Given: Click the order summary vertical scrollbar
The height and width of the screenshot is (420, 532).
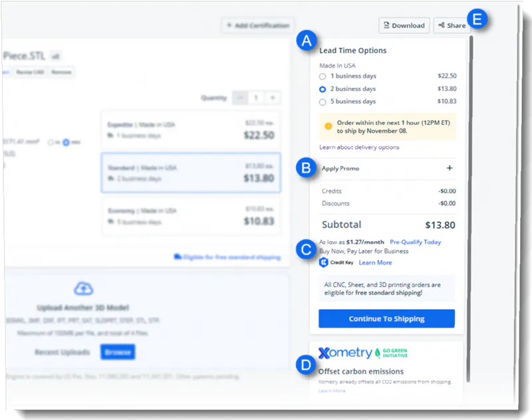Looking at the screenshot, I should 470,209.
